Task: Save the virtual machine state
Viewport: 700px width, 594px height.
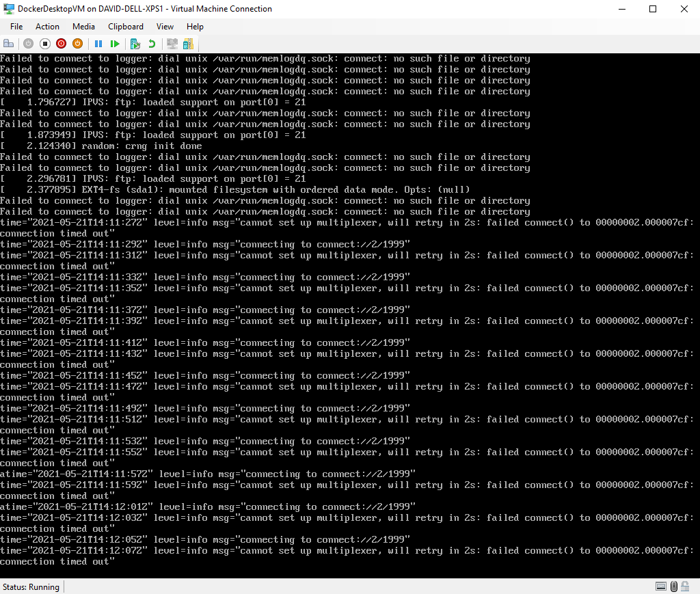Action: [x=77, y=43]
